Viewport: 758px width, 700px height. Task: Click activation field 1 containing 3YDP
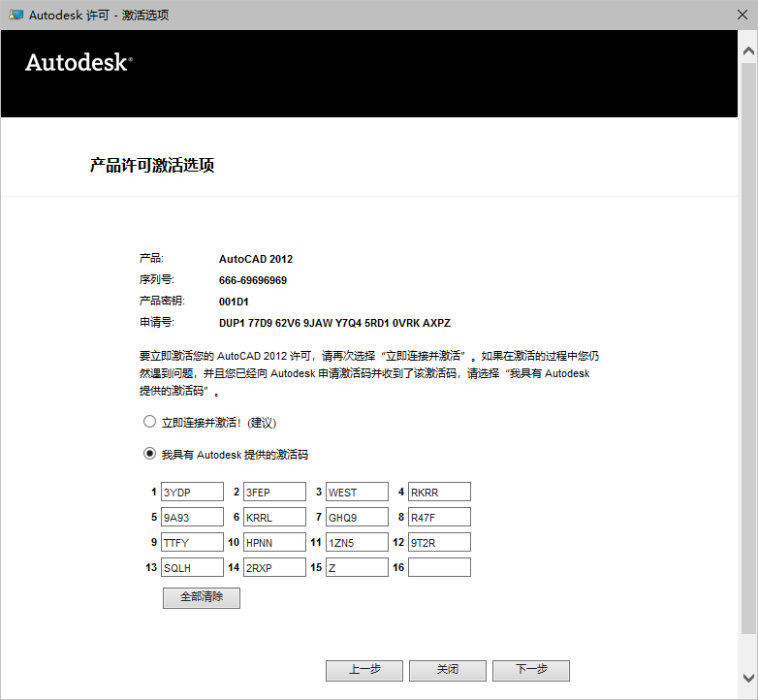[x=192, y=492]
